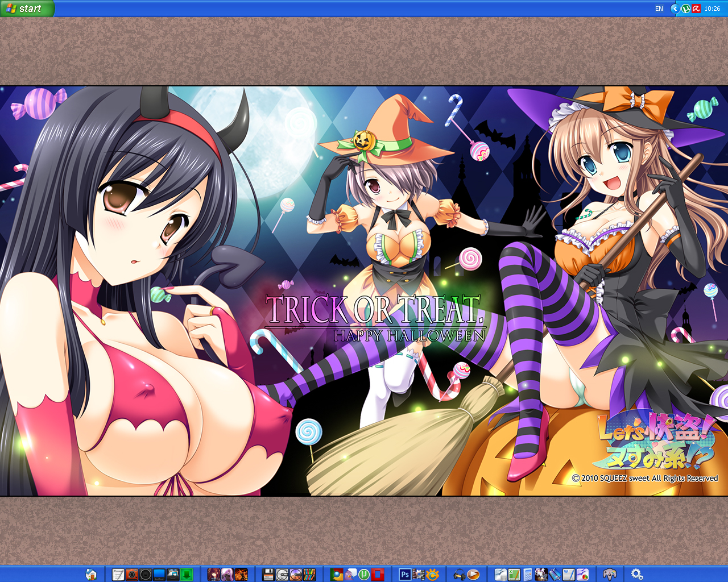Open the grey hard disk icon
This screenshot has width=728, height=582.
282,575
